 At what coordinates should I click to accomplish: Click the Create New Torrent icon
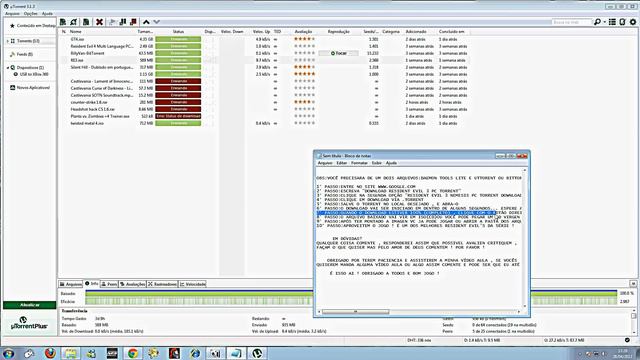[x=86, y=22]
